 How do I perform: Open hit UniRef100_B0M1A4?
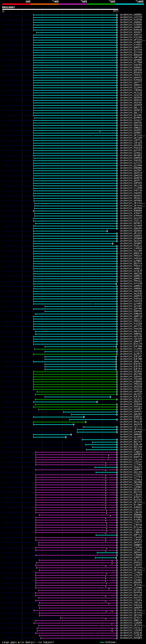(131, 30)
